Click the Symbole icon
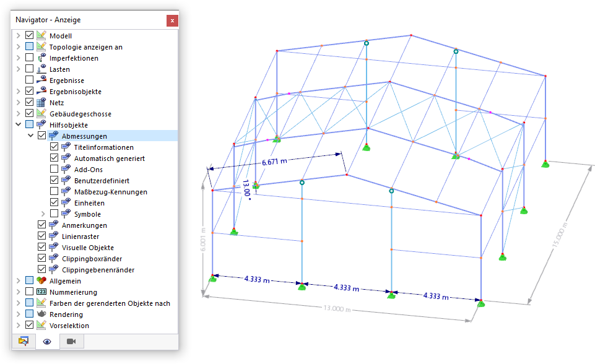Image resolution: width=595 pixels, height=364 pixels. pyautogui.click(x=66, y=214)
